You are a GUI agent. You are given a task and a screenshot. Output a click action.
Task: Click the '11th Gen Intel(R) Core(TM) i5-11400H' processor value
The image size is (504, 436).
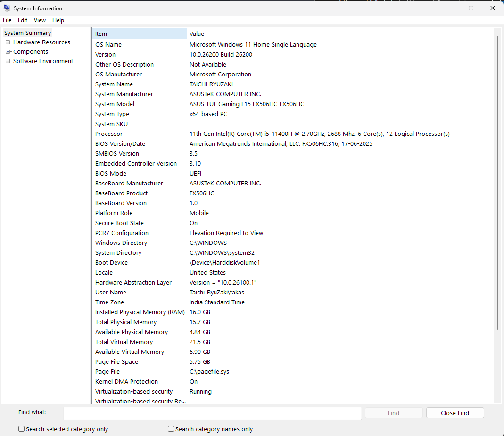[x=320, y=134]
